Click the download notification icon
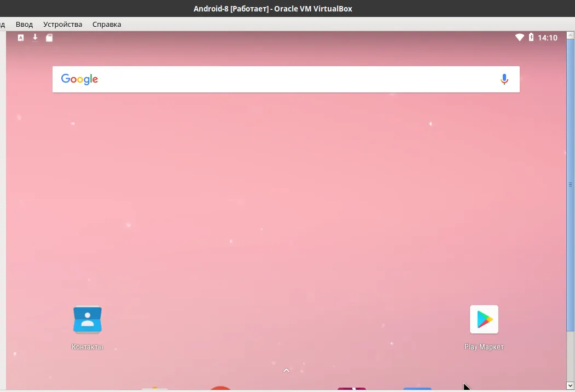This screenshot has height=392, width=575. pyautogui.click(x=35, y=37)
